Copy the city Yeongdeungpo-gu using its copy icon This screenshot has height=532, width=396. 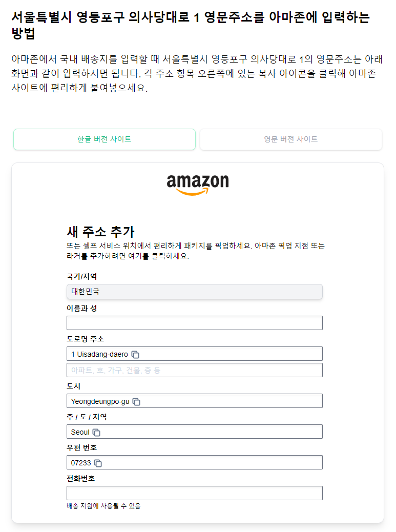click(136, 401)
